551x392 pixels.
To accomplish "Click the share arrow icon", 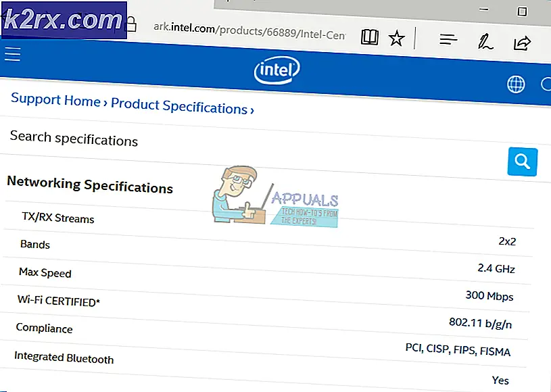I will (522, 43).
